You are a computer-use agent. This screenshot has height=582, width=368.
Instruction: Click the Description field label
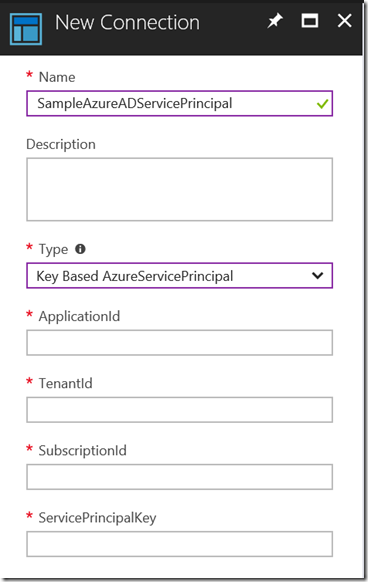[61, 144]
